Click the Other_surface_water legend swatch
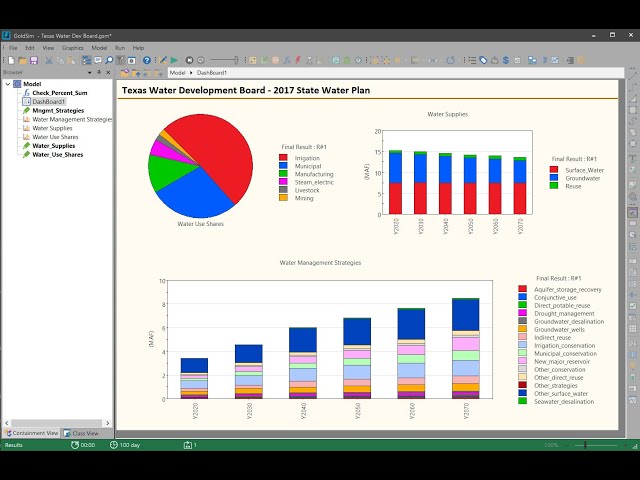The height and width of the screenshot is (480, 640). click(x=522, y=393)
